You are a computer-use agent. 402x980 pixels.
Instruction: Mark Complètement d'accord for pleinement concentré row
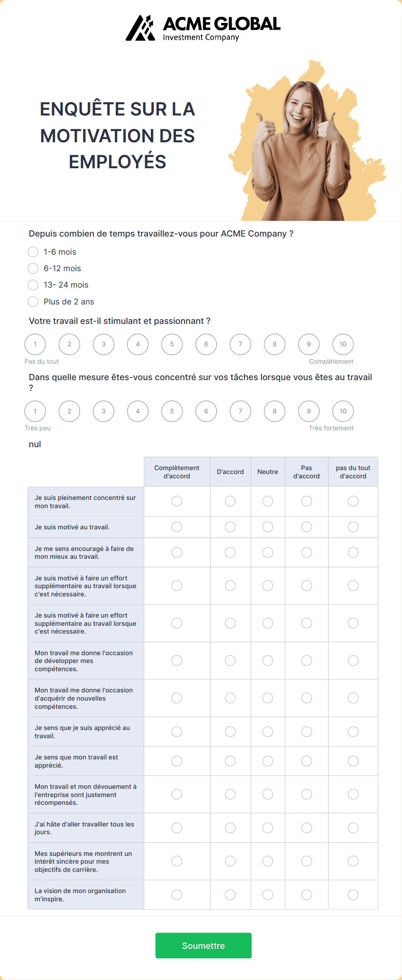pyautogui.click(x=177, y=501)
